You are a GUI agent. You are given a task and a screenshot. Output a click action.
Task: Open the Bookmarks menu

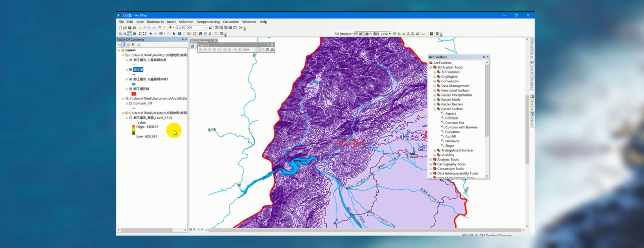[155, 22]
